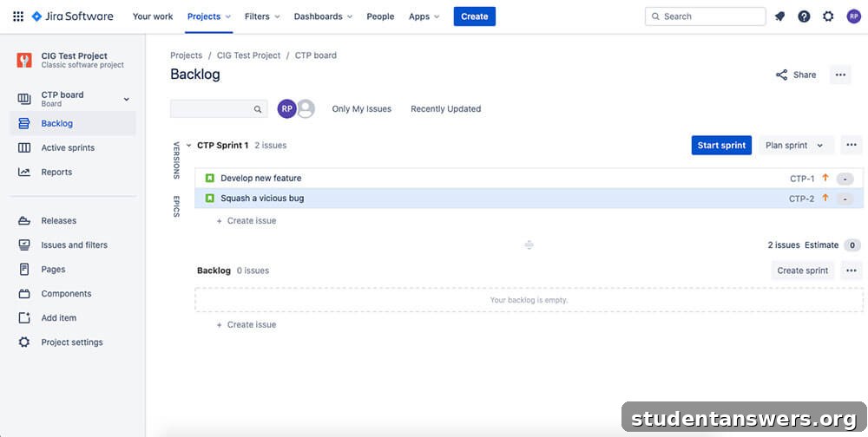Open Issues and filters in sidebar

pos(73,245)
